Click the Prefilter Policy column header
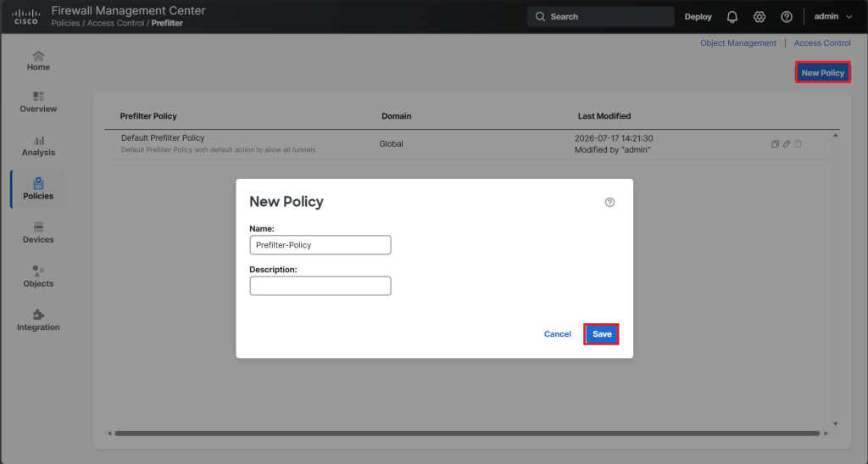 coord(148,116)
